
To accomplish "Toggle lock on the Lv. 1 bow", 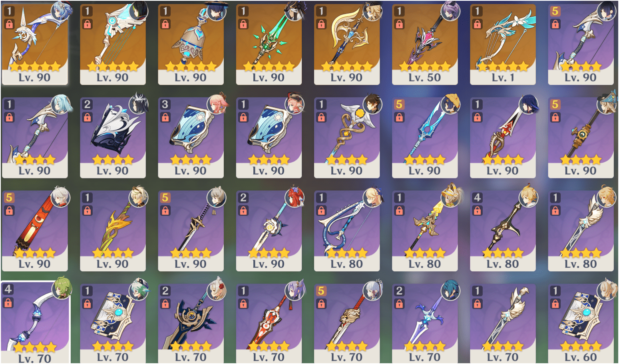I will (477, 24).
